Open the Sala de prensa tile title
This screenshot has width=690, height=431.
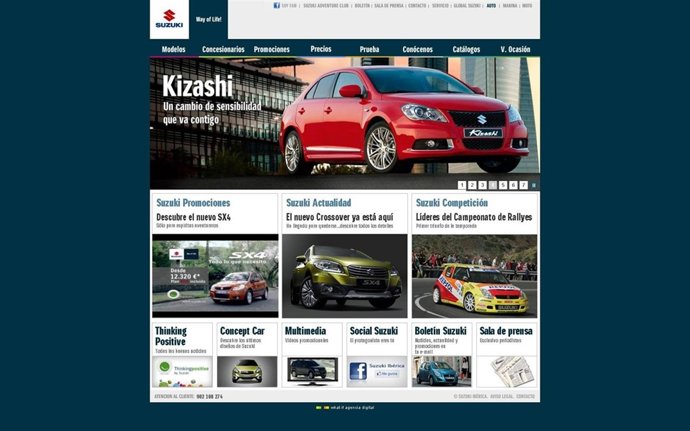[x=506, y=331]
